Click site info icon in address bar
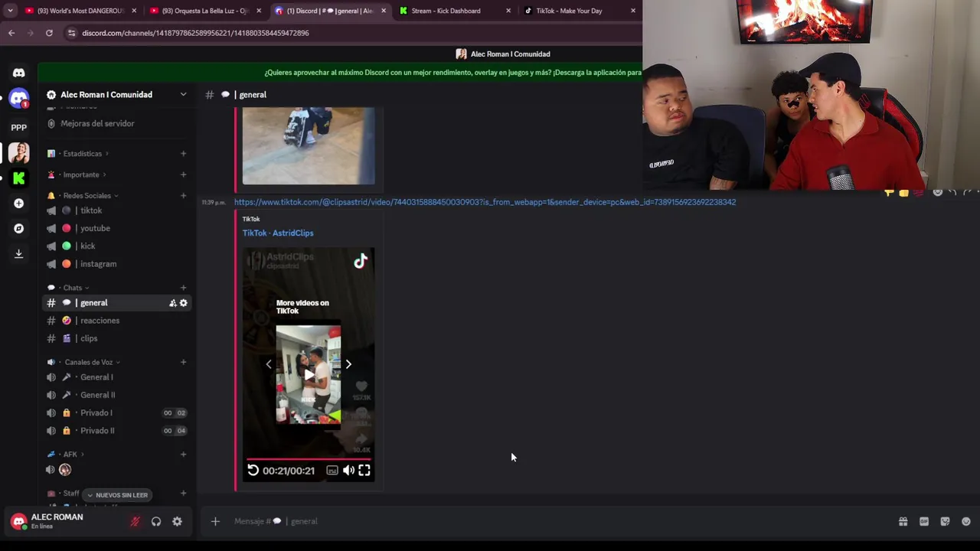 pos(71,33)
